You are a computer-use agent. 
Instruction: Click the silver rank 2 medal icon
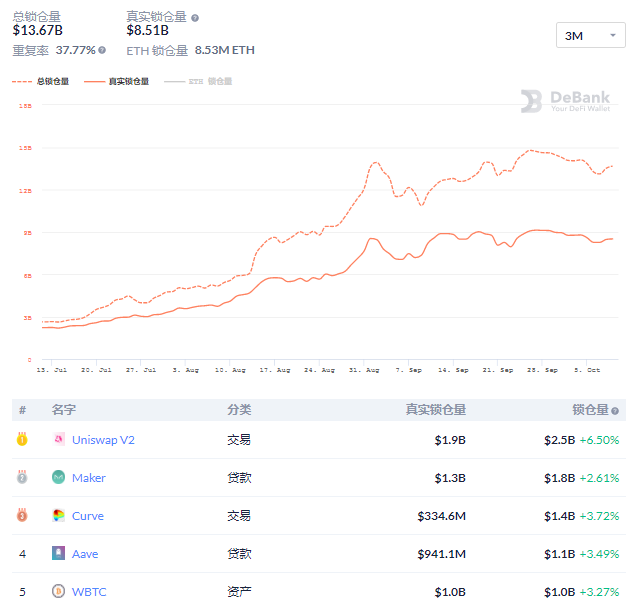[x=22, y=477]
